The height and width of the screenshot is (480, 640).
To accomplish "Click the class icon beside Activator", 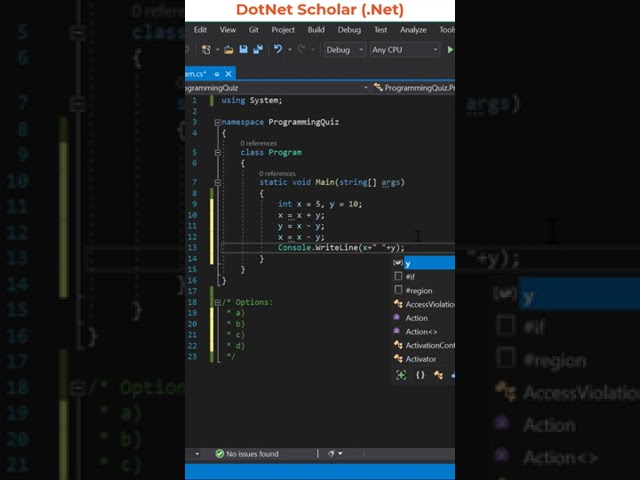I will [x=398, y=358].
